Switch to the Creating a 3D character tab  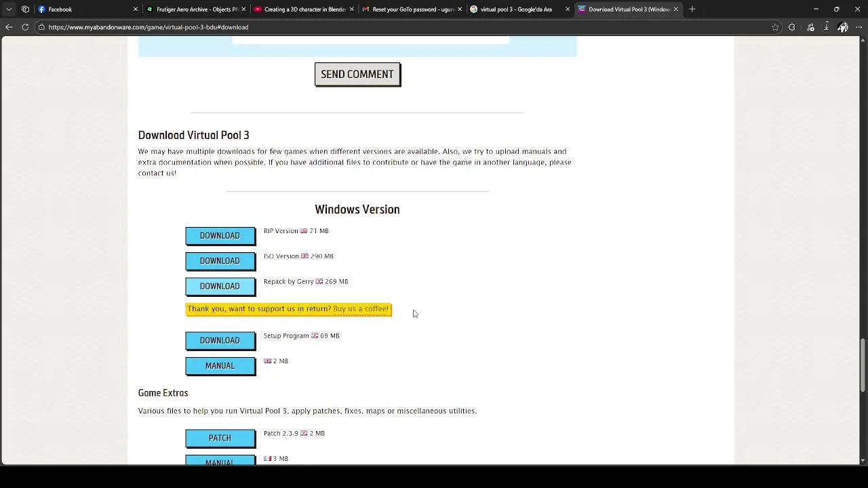[304, 9]
